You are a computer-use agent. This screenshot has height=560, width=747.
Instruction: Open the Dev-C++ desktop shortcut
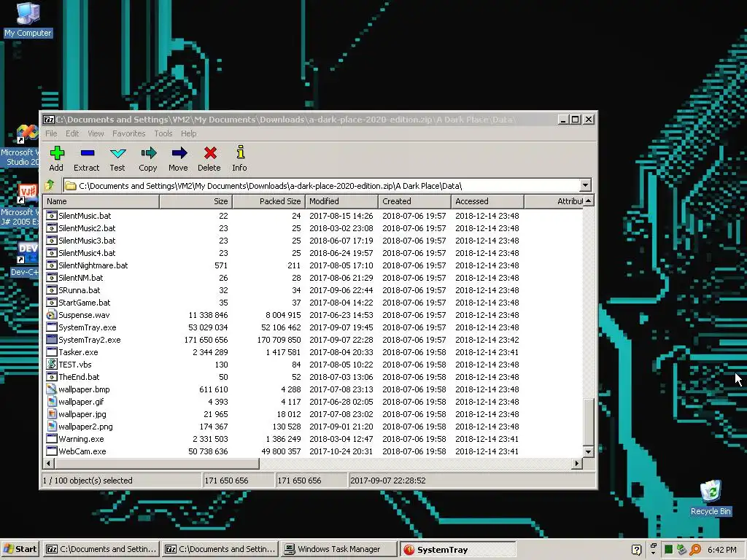click(x=25, y=259)
